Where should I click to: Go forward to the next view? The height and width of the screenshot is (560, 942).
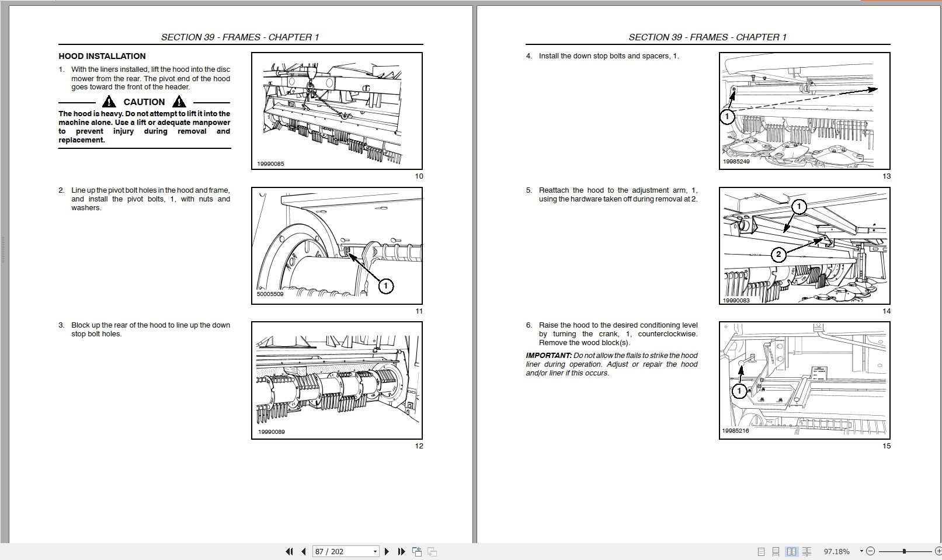(432, 551)
